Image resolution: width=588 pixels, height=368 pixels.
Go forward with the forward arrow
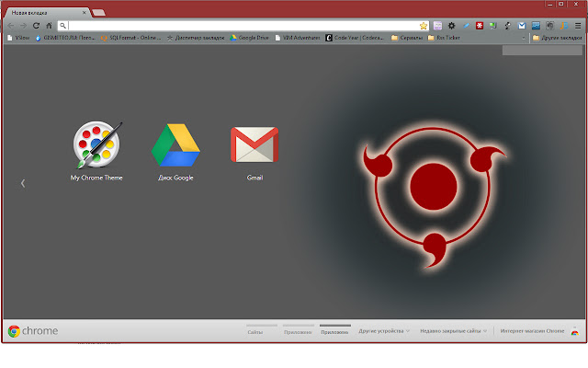point(23,26)
